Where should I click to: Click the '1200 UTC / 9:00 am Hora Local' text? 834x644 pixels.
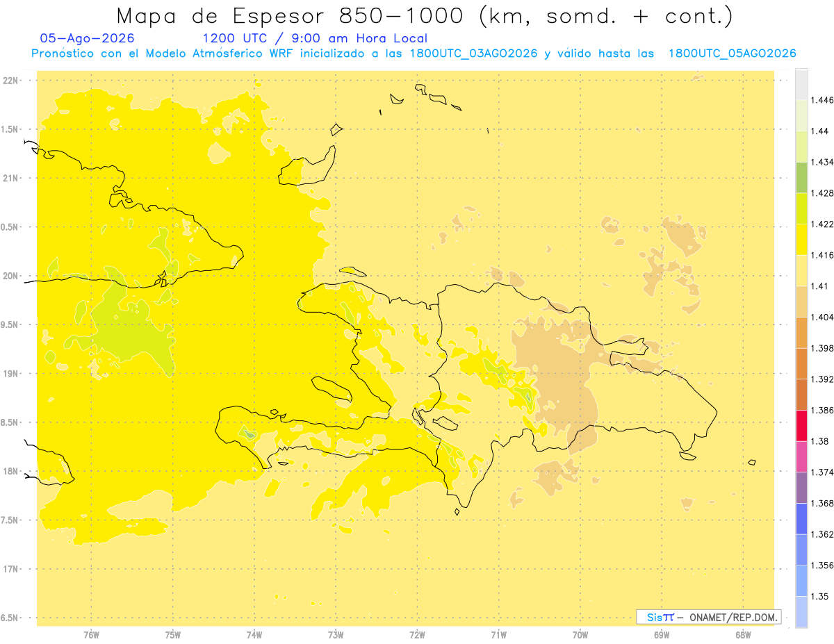pyautogui.click(x=315, y=39)
